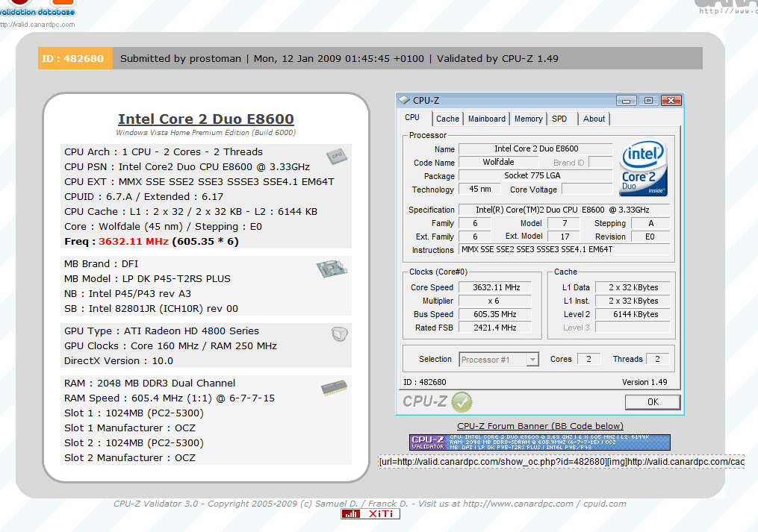Click the Version 1.49 label in CPU-Z
This screenshot has width=758, height=532.
(x=644, y=382)
